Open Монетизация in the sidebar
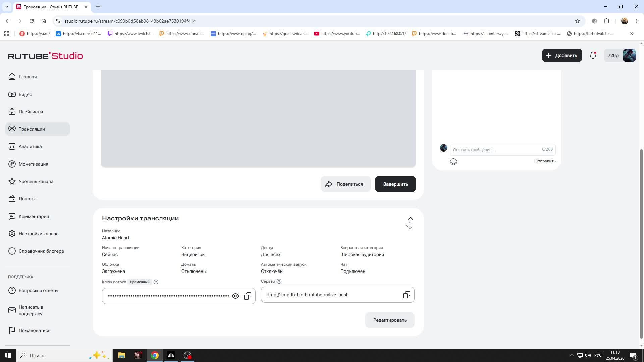 pyautogui.click(x=33, y=164)
